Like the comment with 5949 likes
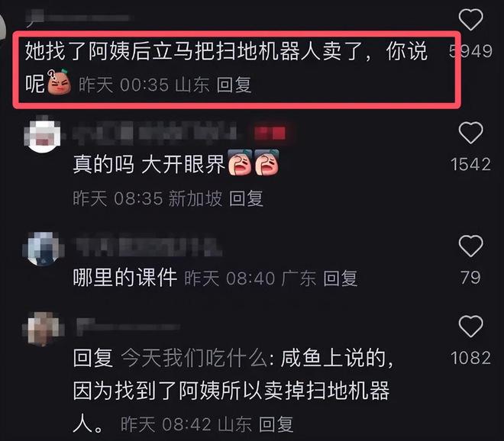This screenshot has width=504, height=441. click(x=470, y=20)
